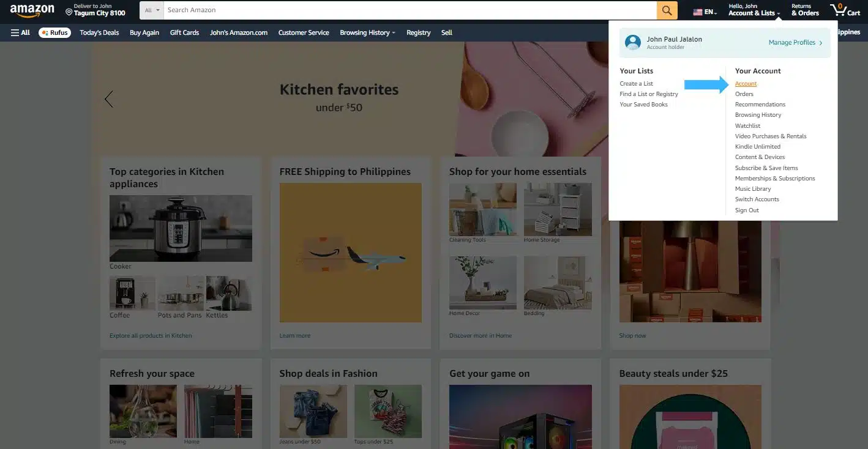Open Today's Deals
The image size is (868, 449).
99,32
